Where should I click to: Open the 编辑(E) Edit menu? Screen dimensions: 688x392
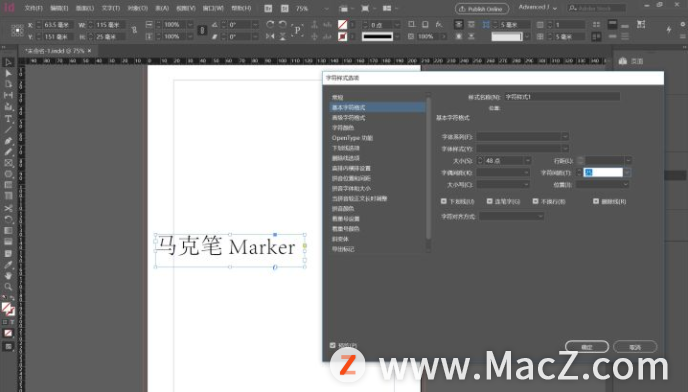coord(59,8)
